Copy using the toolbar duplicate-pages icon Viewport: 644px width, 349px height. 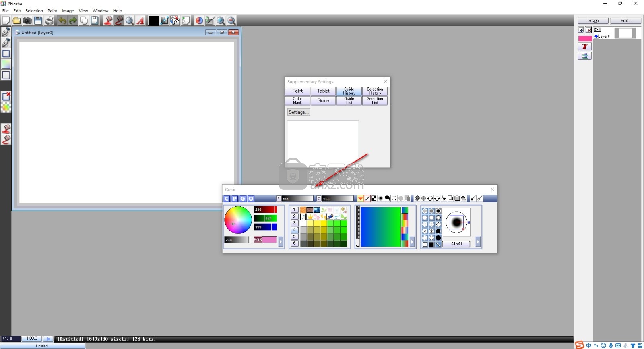coord(84,21)
